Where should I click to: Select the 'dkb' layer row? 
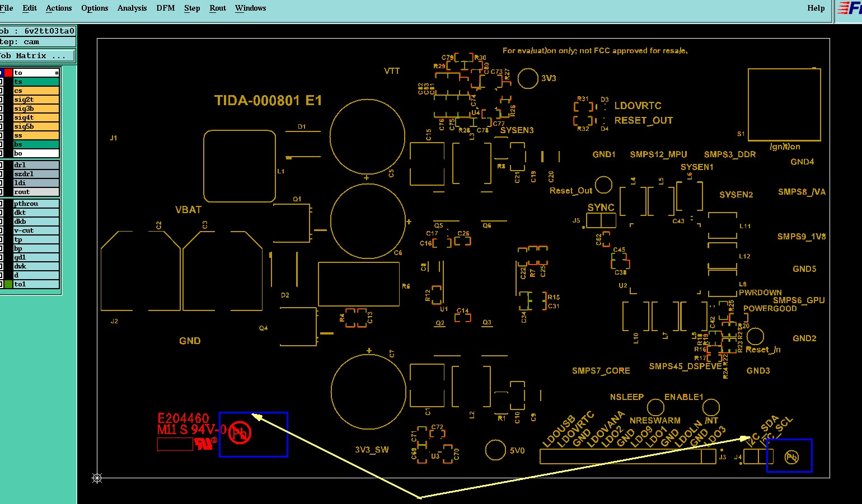point(36,222)
